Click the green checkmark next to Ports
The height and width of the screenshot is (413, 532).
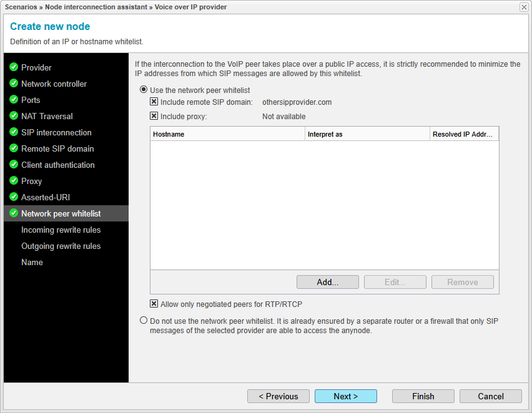13,100
